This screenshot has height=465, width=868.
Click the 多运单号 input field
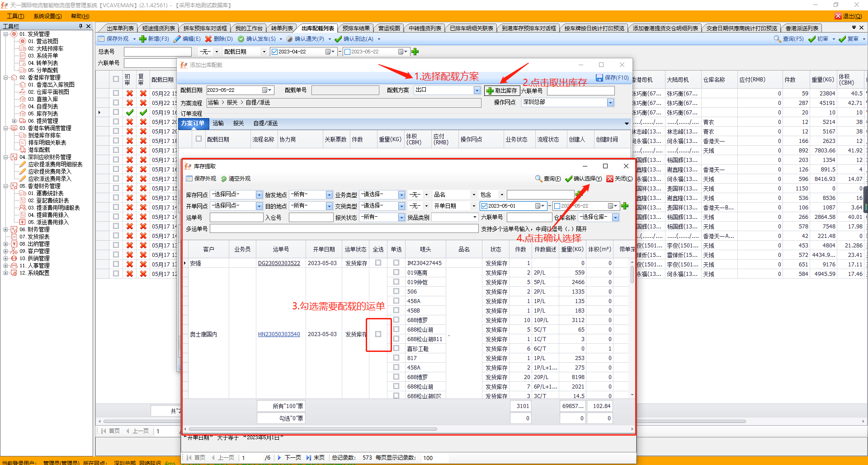coord(344,229)
